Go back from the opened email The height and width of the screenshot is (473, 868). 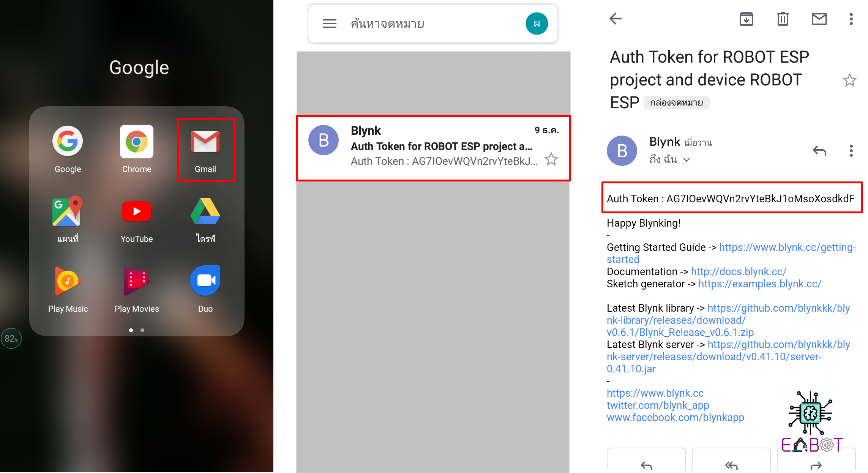coord(615,19)
